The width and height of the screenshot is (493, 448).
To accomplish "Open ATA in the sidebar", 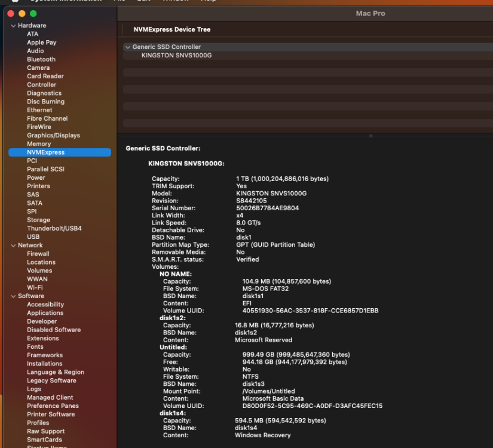I will [x=32, y=34].
